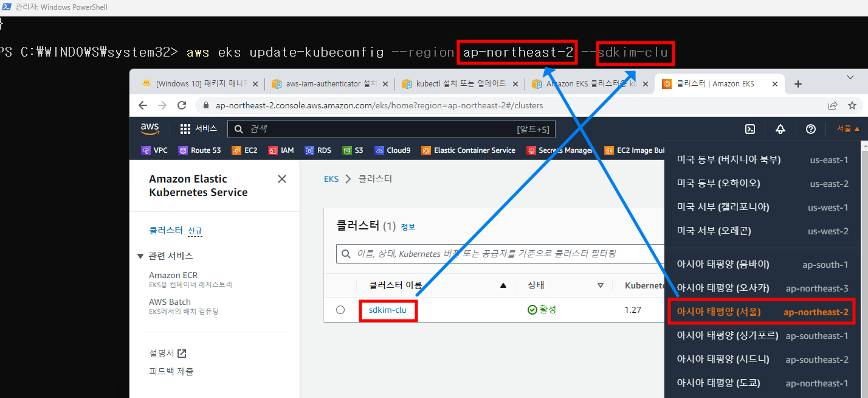Viewport: 868px width, 398px height.
Task: Open the help question-mark menu
Action: (x=810, y=129)
